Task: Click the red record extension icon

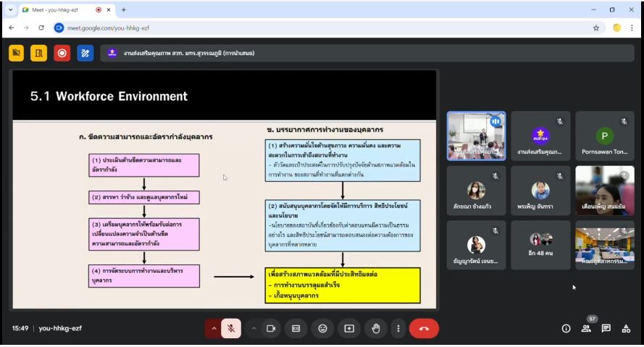Action: [62, 53]
